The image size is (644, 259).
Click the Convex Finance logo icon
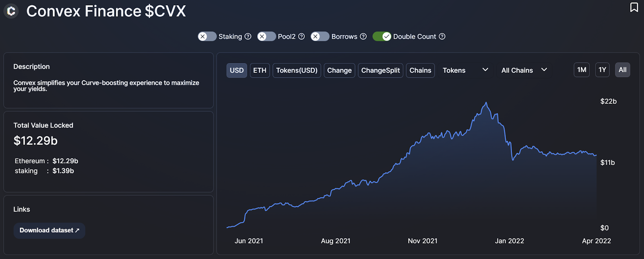[x=11, y=11]
